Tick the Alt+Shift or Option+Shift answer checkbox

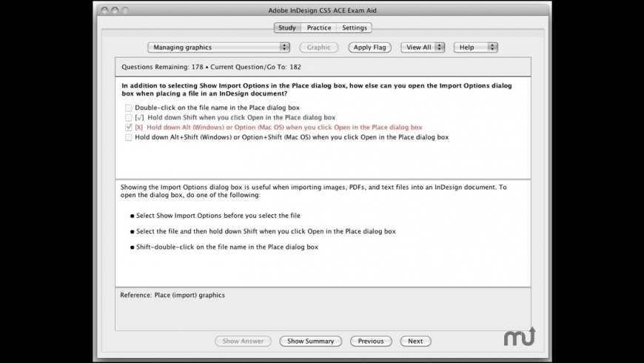click(129, 137)
